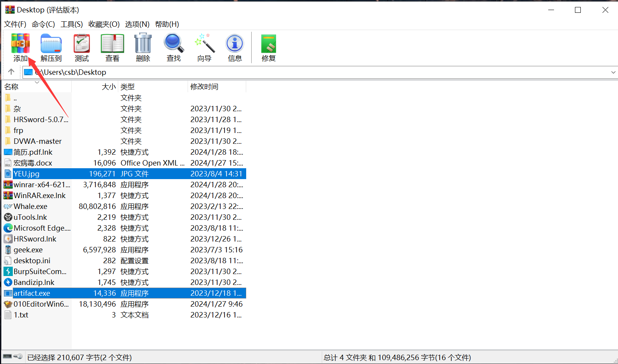
Task: Go up one folder with arrow icon
Action: [x=11, y=72]
